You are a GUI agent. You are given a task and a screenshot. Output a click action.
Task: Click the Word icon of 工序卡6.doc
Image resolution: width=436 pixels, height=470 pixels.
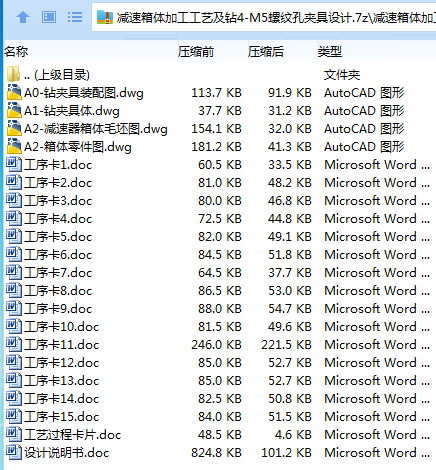(14, 254)
